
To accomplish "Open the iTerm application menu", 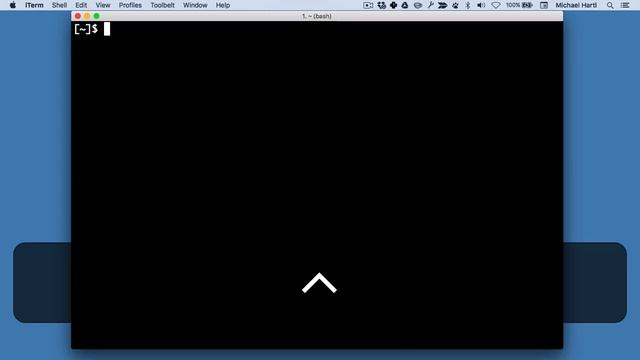I will click(34, 5).
